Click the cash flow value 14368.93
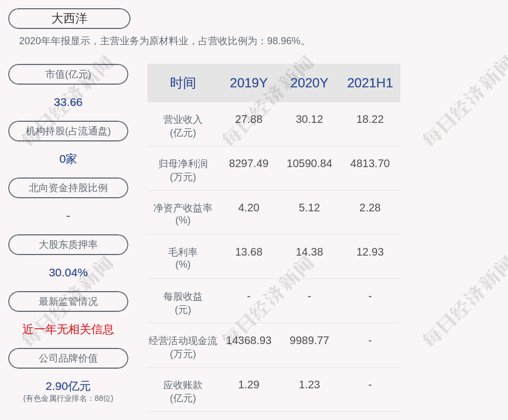 coord(249,340)
